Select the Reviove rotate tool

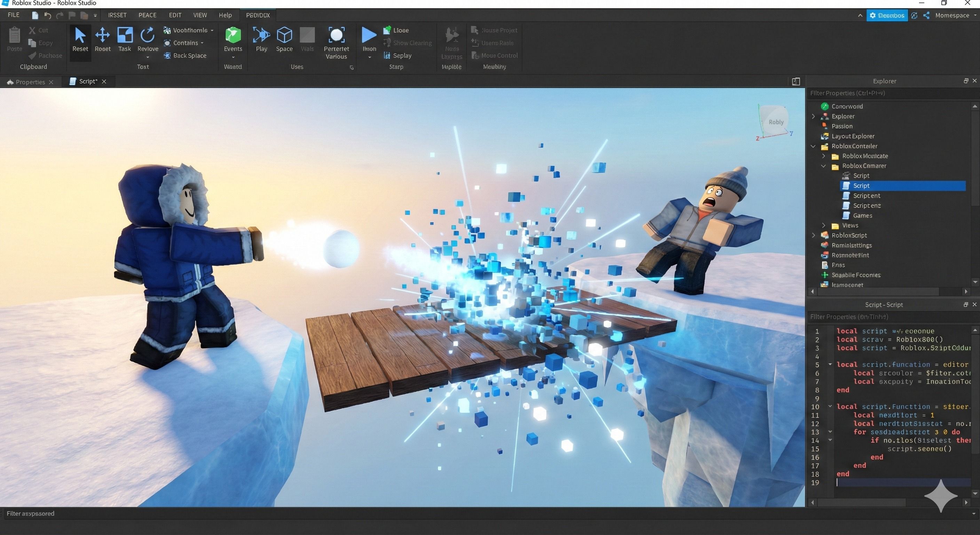click(x=147, y=36)
